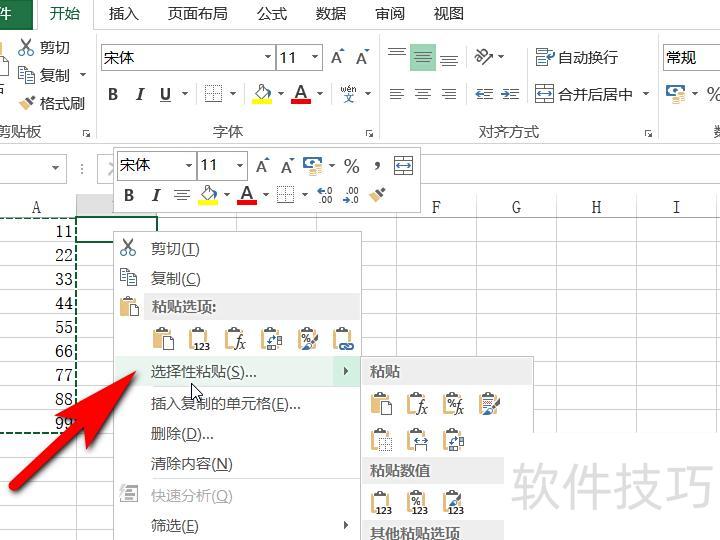
Task: Click the decrease indent icon
Action: point(484,94)
